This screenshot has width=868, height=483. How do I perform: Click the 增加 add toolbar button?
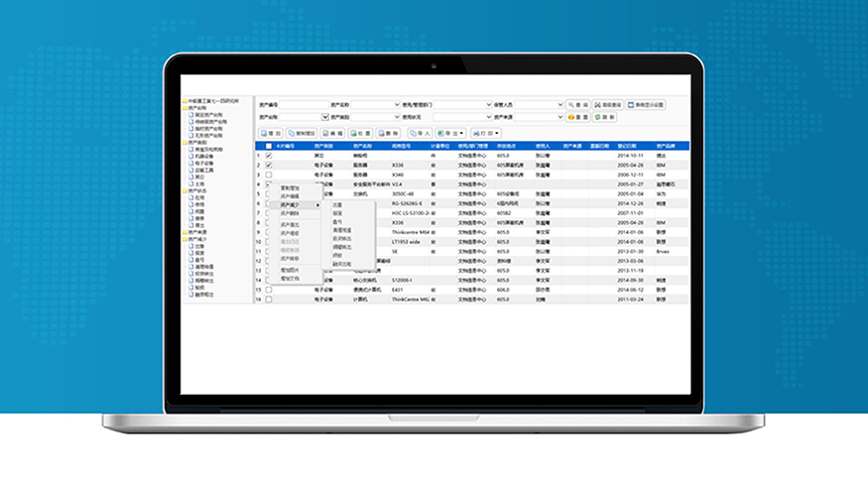pos(271,132)
